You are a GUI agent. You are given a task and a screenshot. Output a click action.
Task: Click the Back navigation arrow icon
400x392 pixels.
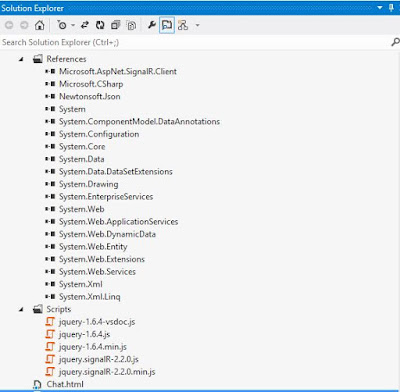point(9,25)
